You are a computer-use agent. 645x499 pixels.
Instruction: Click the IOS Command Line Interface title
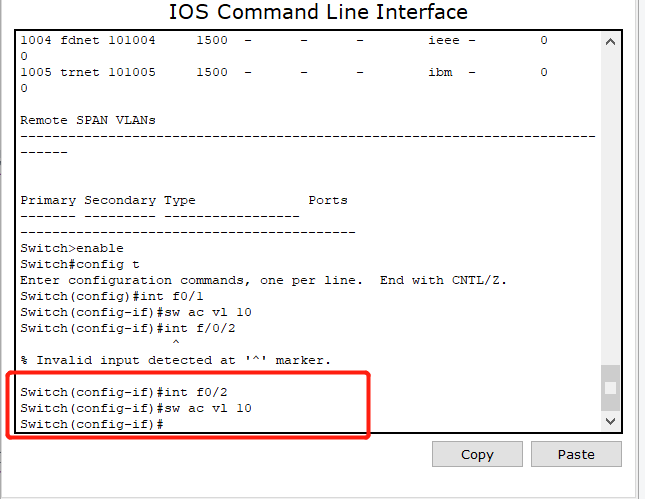click(x=317, y=13)
